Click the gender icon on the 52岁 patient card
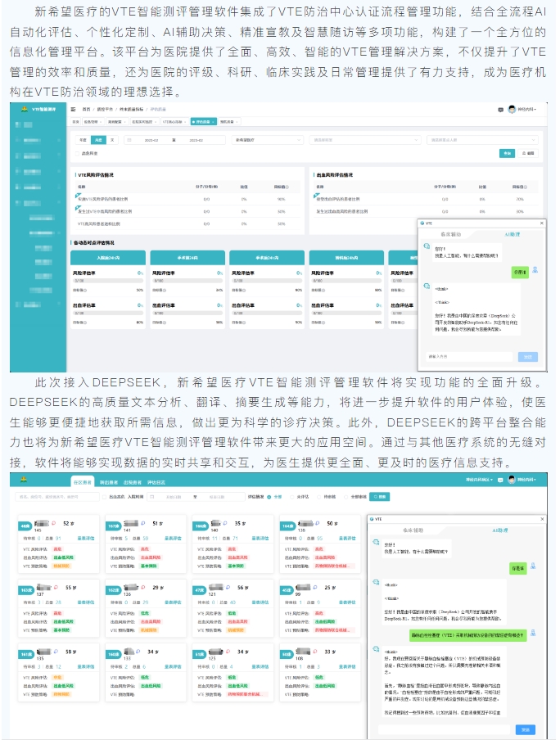This screenshot has width=560, height=740. point(53,521)
